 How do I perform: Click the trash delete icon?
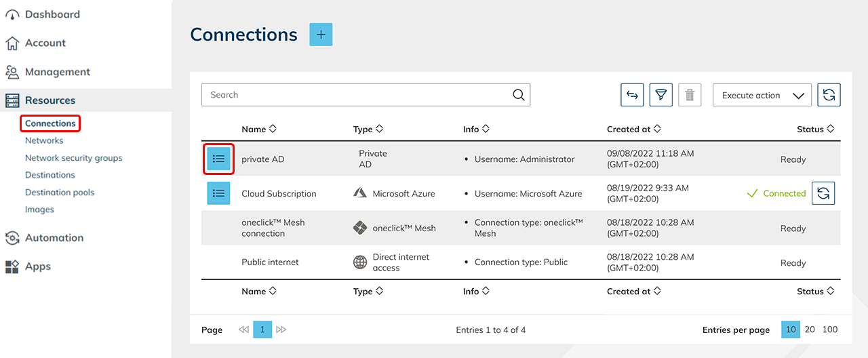(690, 96)
